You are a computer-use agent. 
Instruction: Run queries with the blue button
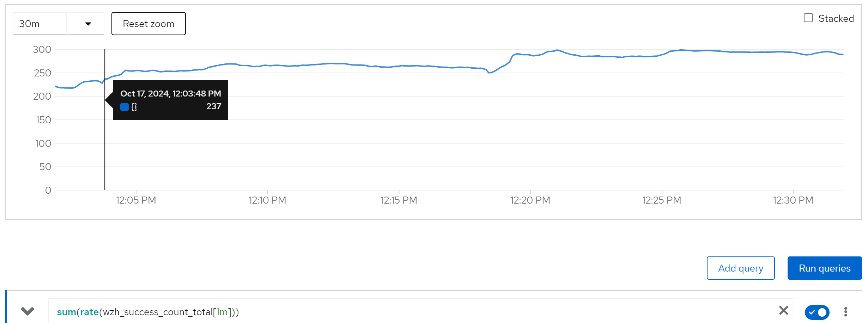coord(824,268)
